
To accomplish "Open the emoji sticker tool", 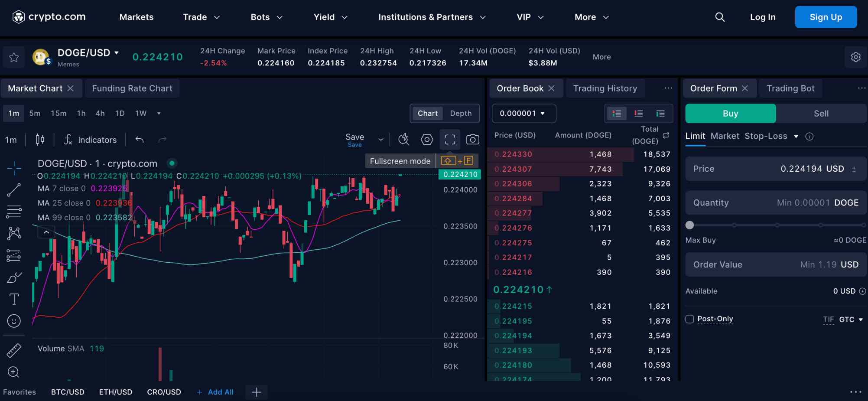I will tap(14, 321).
